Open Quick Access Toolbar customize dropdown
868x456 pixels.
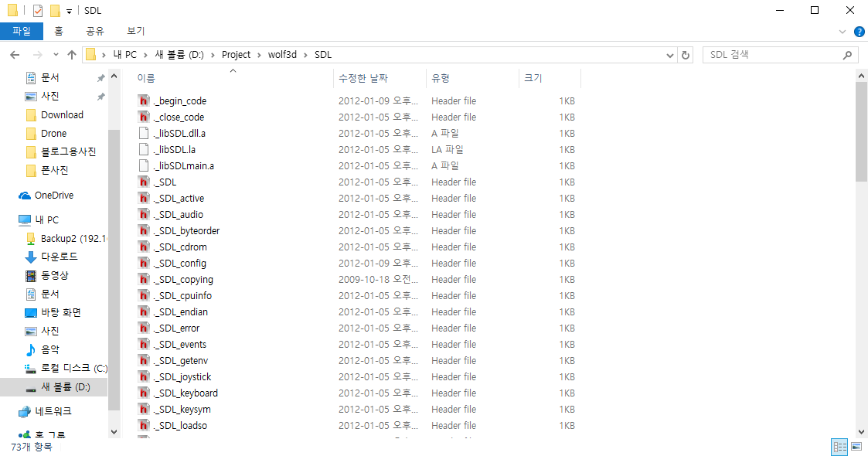70,11
